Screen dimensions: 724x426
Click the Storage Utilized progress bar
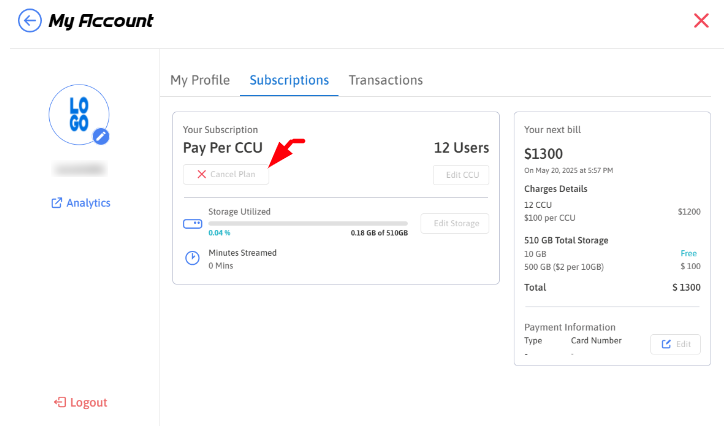pos(308,223)
